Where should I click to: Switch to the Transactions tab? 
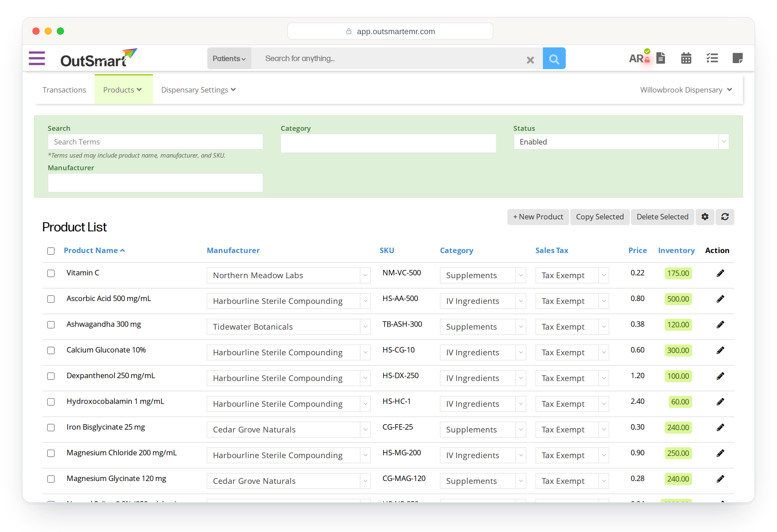pos(64,90)
